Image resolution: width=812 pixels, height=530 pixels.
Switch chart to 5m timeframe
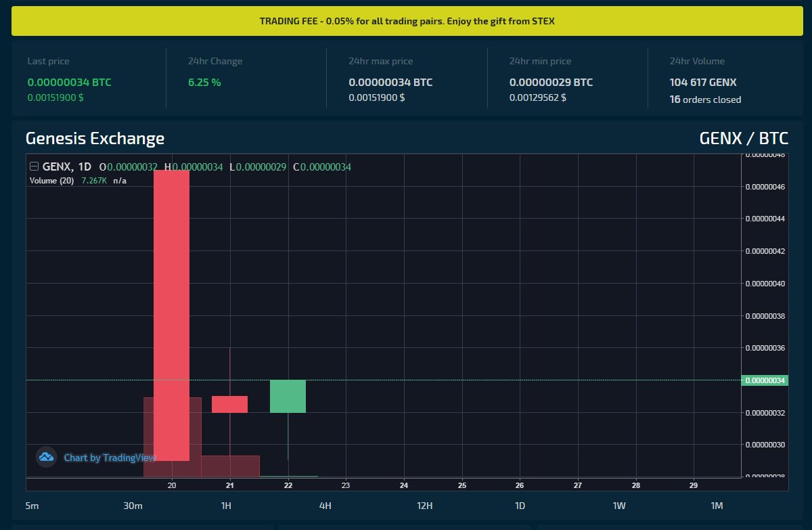pyautogui.click(x=32, y=506)
